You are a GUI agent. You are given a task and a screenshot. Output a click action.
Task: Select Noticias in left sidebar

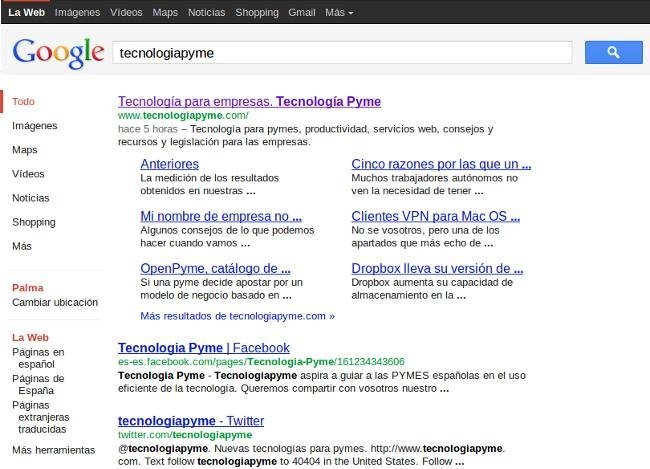click(x=30, y=198)
